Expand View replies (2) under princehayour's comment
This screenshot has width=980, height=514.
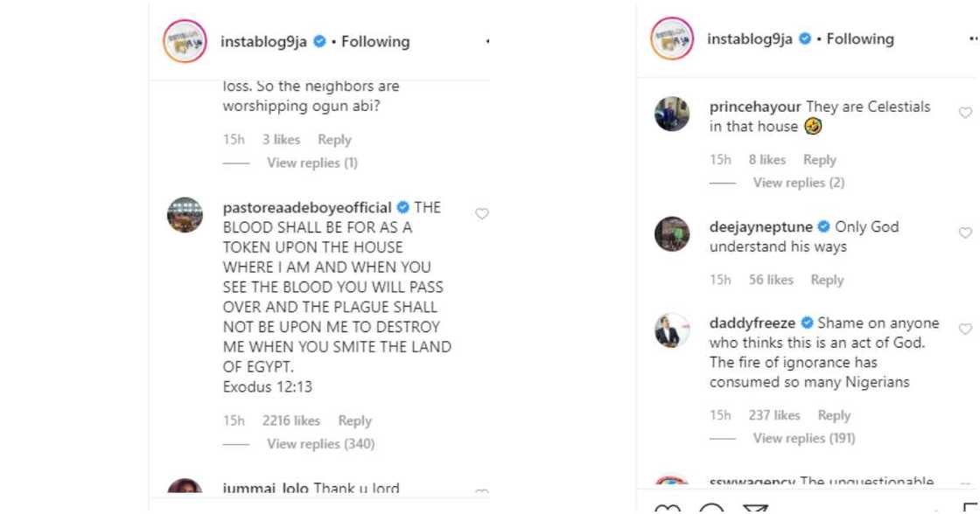[x=798, y=183]
